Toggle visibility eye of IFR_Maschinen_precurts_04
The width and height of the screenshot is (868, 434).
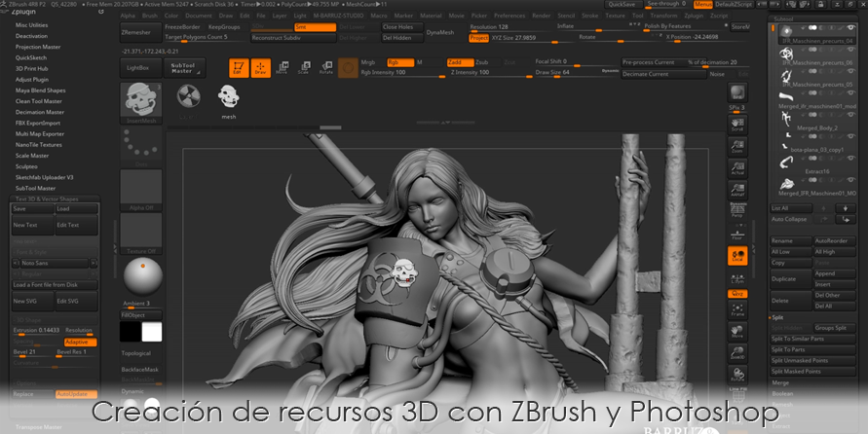850,27
